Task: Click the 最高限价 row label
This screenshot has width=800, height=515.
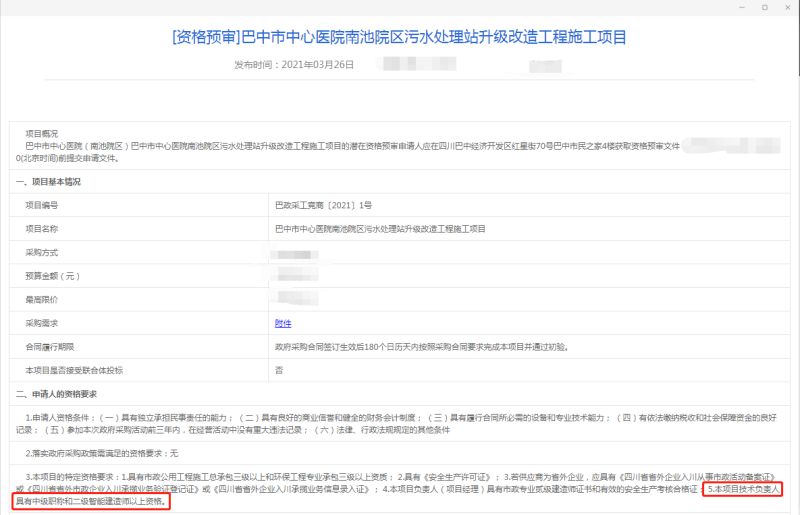Action: click(x=41, y=299)
